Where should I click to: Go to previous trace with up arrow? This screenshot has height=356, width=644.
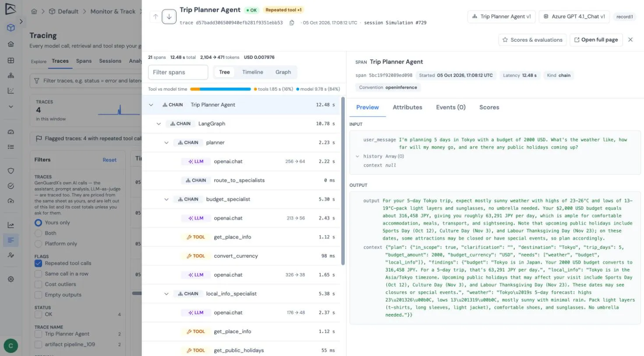pos(155,17)
